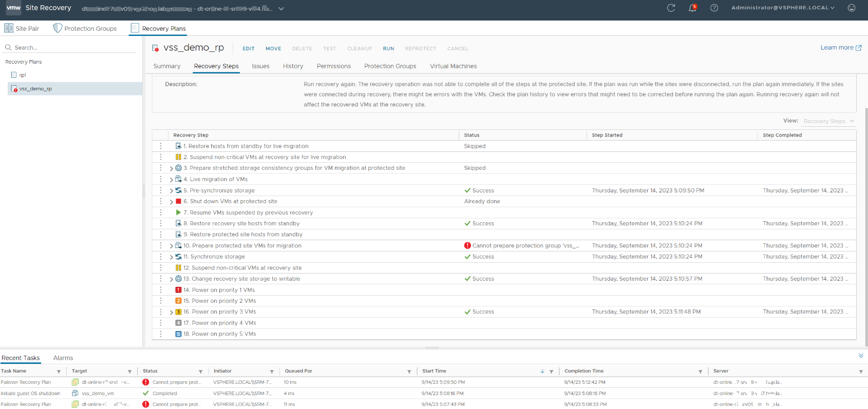The height and width of the screenshot is (409, 868).
Task: Expand step 16 Power on priority 3 VMs
Action: click(x=171, y=312)
